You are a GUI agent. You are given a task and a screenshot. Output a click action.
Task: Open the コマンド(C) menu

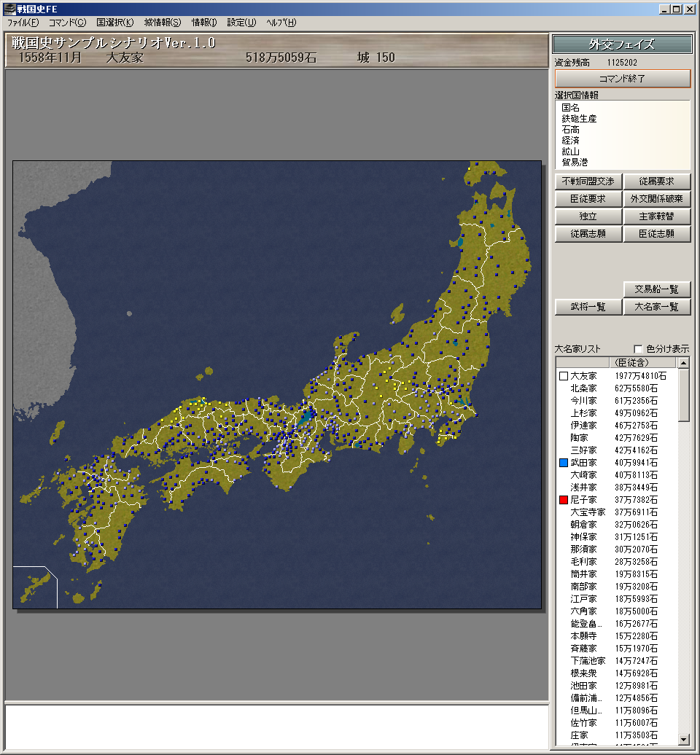67,23
